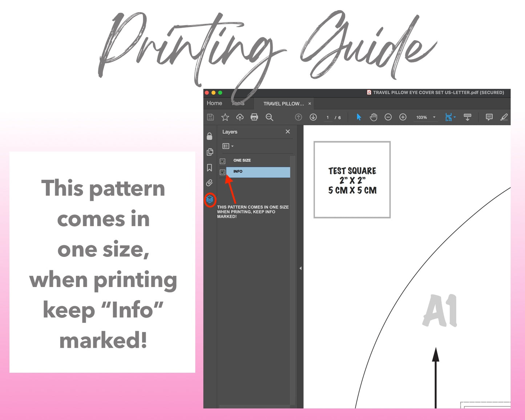
Task: Click the cloud upload icon
Action: tap(240, 117)
